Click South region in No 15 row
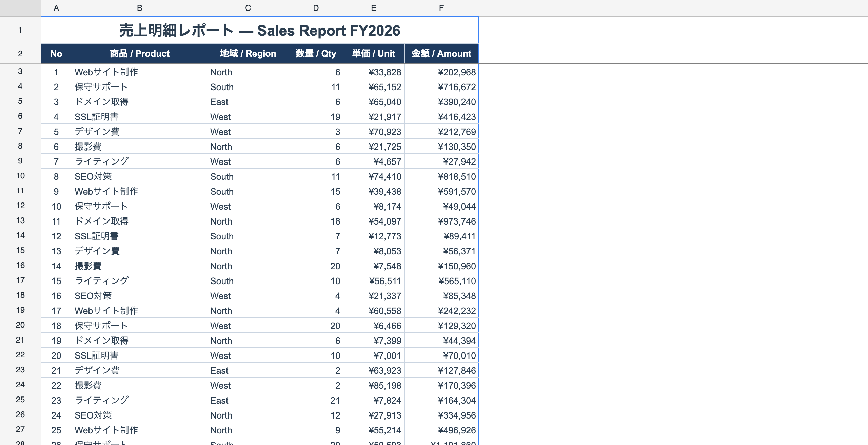 [248, 281]
